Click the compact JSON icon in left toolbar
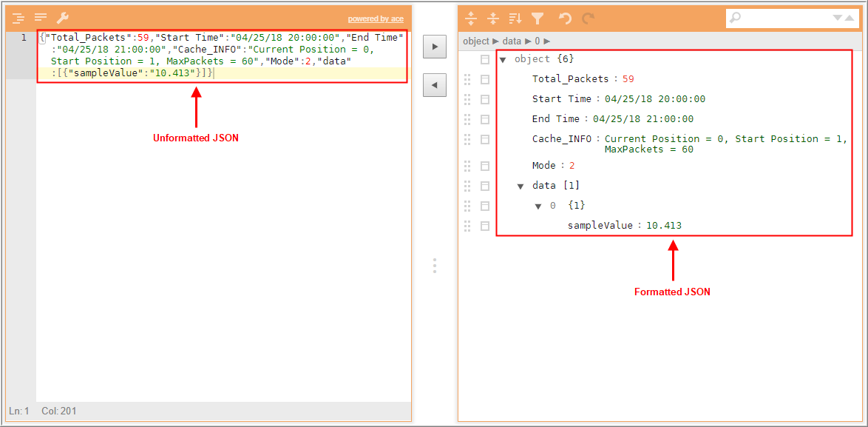 (x=41, y=18)
